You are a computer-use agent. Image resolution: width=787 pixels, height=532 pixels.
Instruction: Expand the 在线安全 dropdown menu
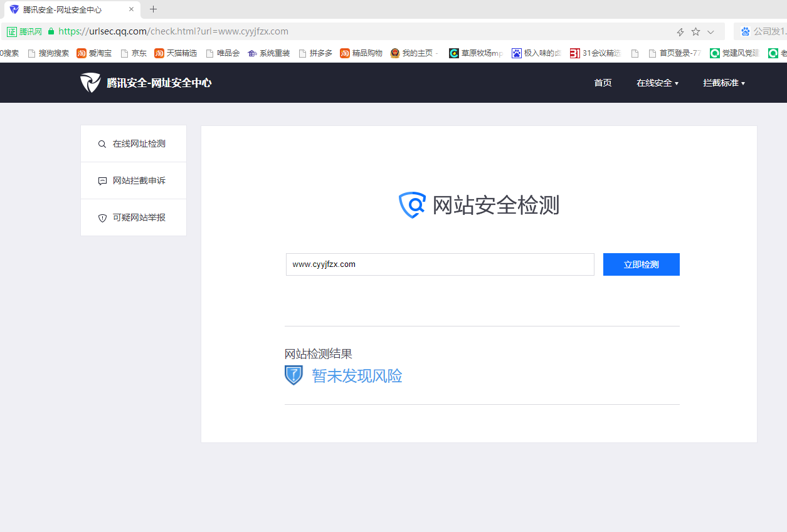point(657,83)
